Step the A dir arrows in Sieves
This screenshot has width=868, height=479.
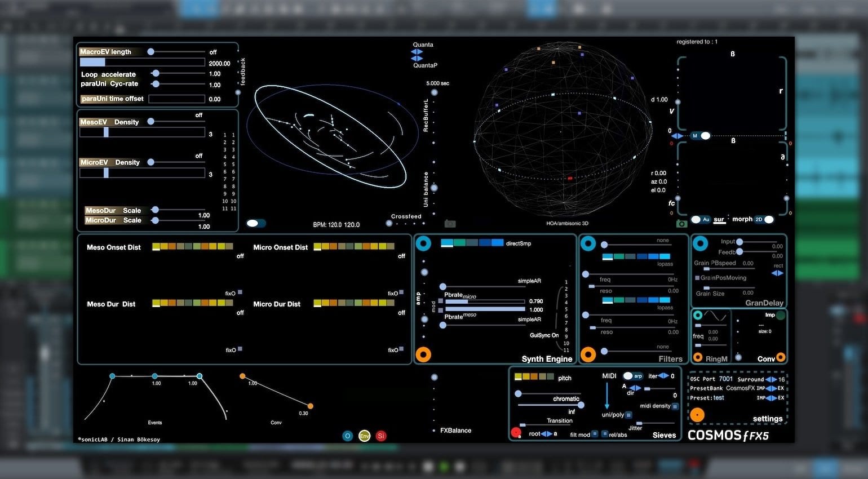point(635,388)
